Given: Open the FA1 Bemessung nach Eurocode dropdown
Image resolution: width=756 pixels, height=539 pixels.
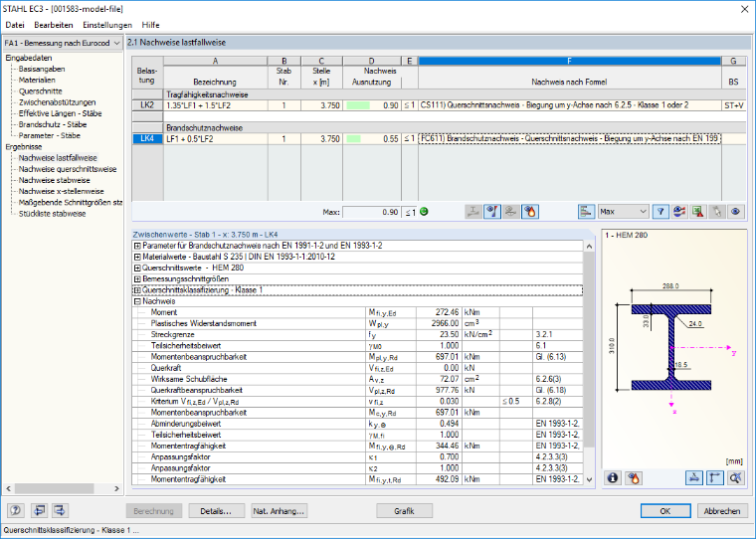Looking at the screenshot, I should 63,43.
